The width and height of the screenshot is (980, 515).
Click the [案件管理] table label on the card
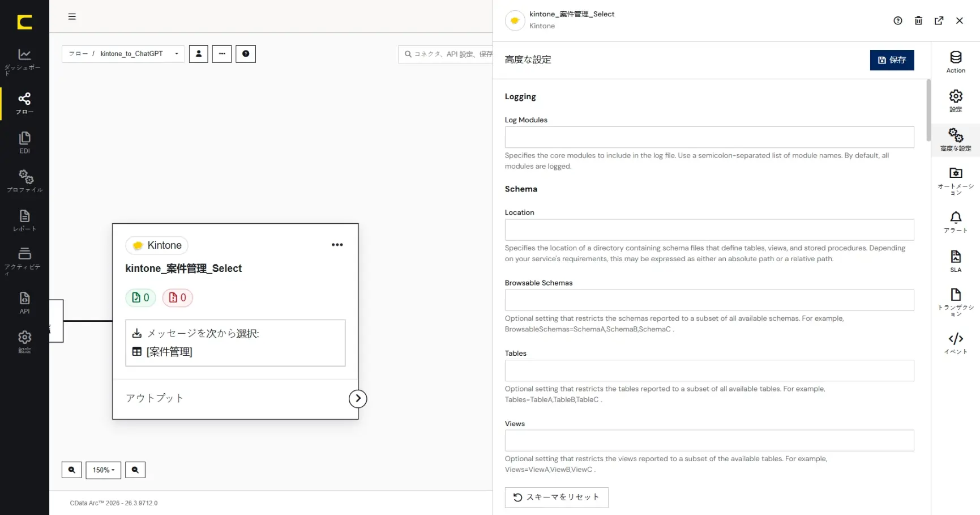coord(169,352)
